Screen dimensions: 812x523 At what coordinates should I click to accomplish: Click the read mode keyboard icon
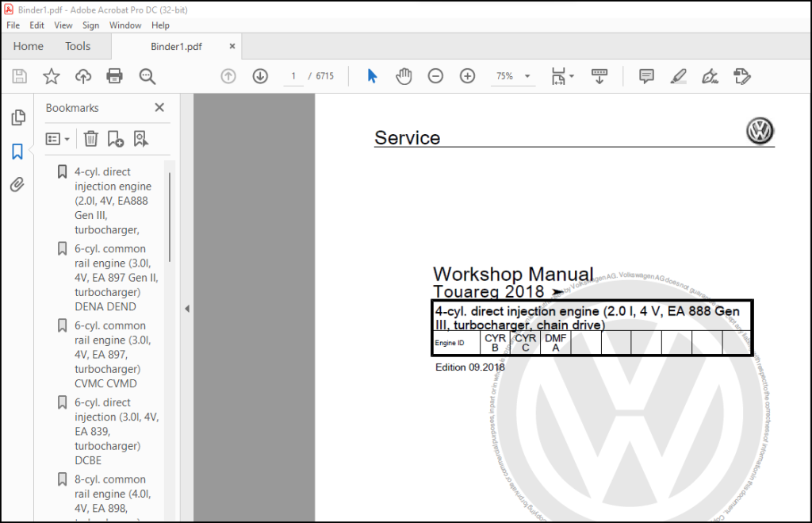point(599,76)
